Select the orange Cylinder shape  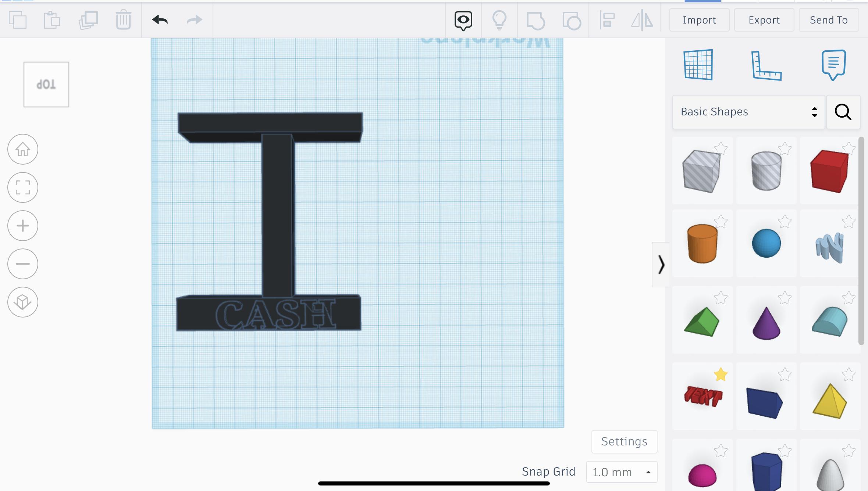(x=702, y=243)
